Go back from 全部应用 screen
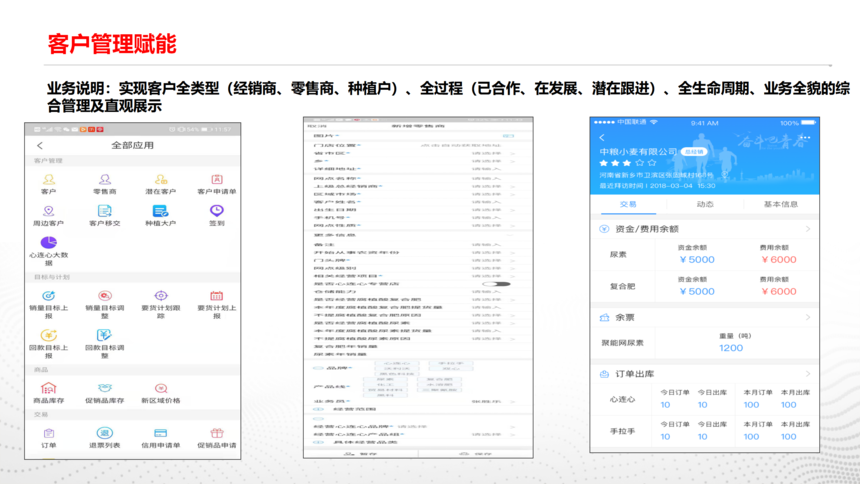The image size is (860, 484). click(x=40, y=146)
